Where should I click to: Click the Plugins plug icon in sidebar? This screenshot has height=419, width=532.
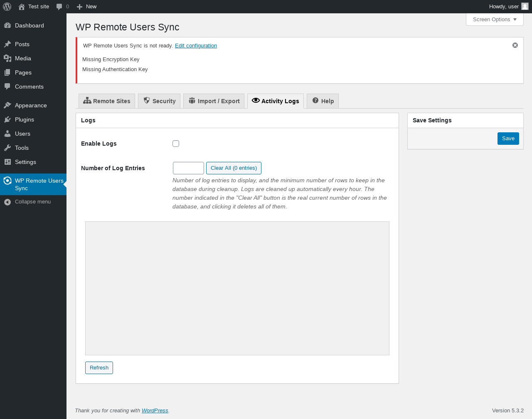(x=7, y=119)
